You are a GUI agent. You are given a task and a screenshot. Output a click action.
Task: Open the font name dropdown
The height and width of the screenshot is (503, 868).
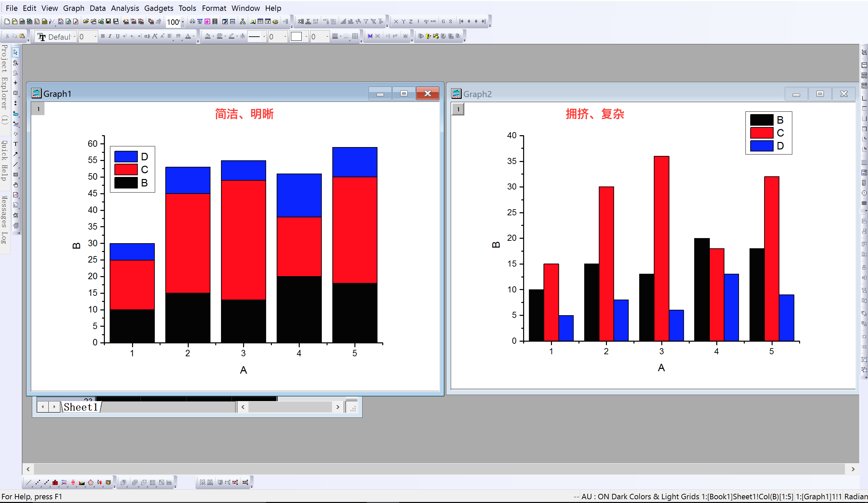pyautogui.click(x=74, y=37)
